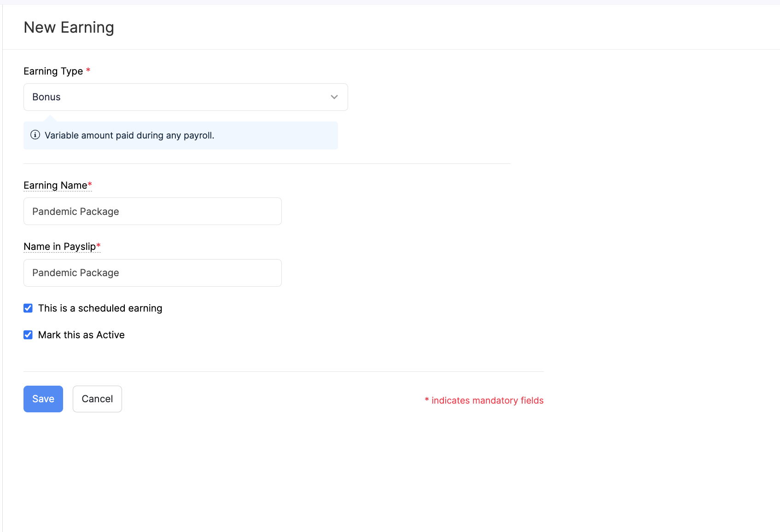This screenshot has width=780, height=532.
Task: Click the dotted-underlined Earning Name label
Action: click(x=55, y=185)
